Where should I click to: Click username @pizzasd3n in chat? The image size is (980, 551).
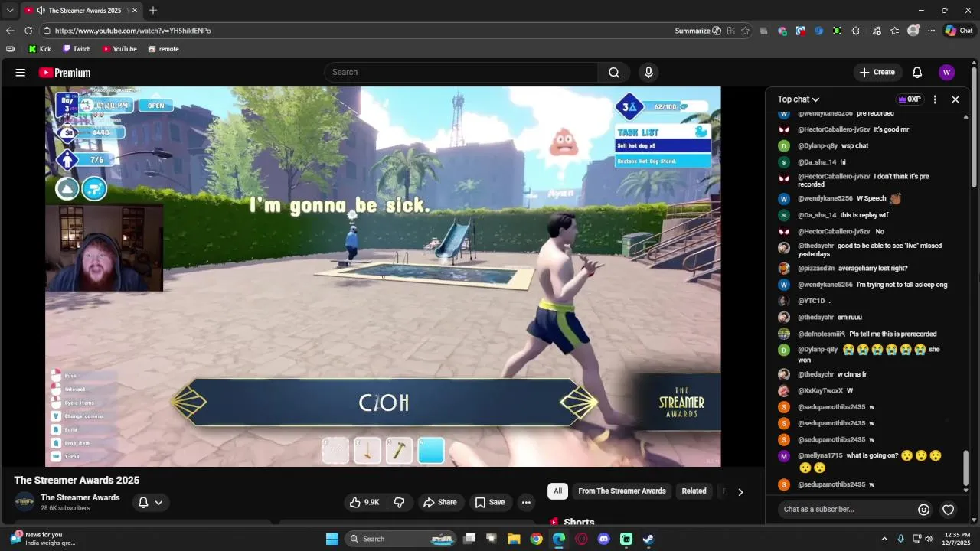pos(816,269)
